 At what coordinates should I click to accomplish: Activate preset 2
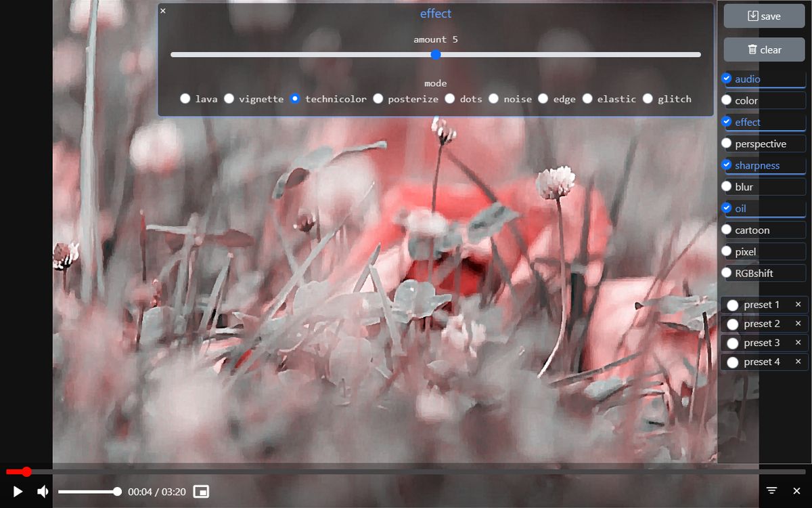point(732,323)
